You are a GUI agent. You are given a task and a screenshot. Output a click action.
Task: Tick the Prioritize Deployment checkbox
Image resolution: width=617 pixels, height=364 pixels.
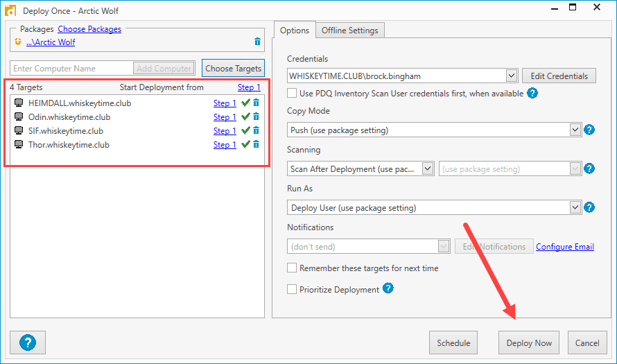pyautogui.click(x=292, y=289)
